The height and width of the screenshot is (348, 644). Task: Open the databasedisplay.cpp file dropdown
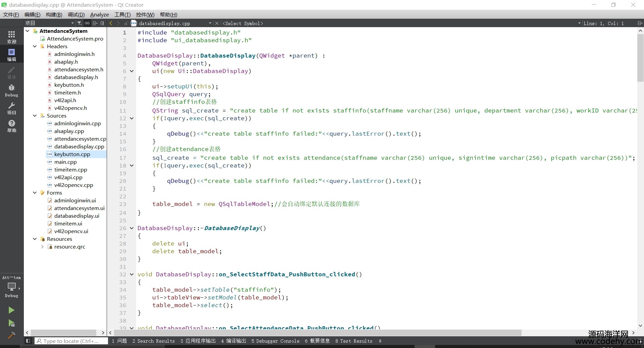click(210, 23)
